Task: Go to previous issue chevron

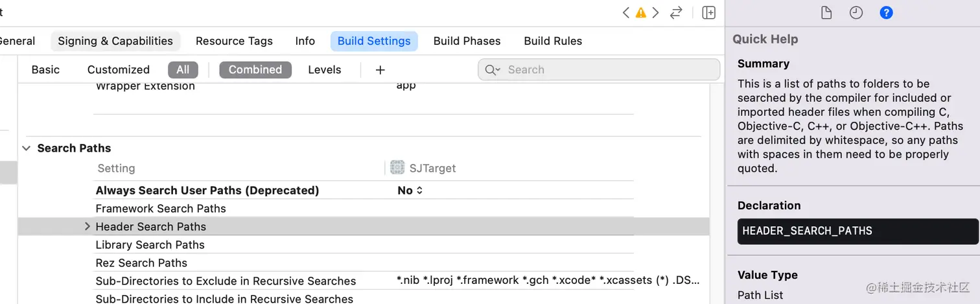Action: pyautogui.click(x=625, y=13)
